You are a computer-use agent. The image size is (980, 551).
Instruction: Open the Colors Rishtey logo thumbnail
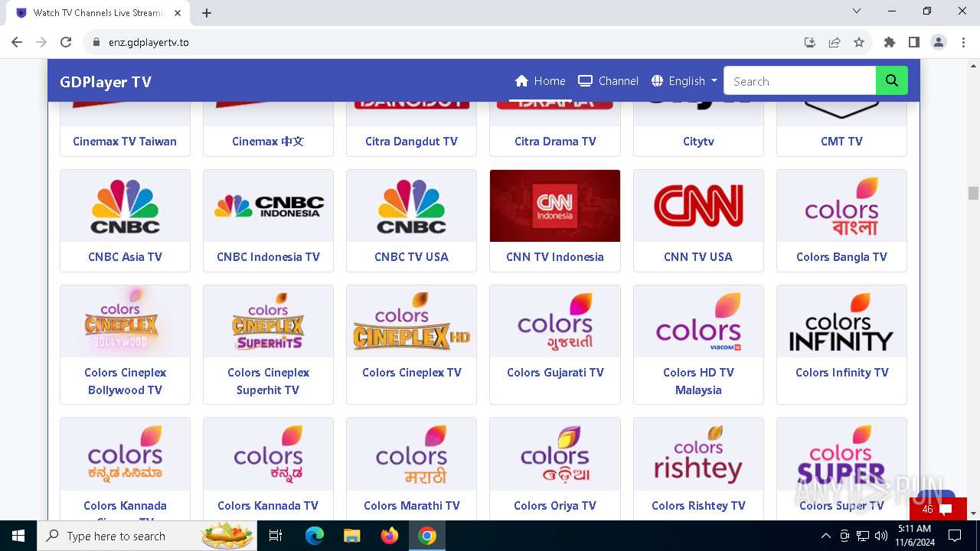coord(698,454)
